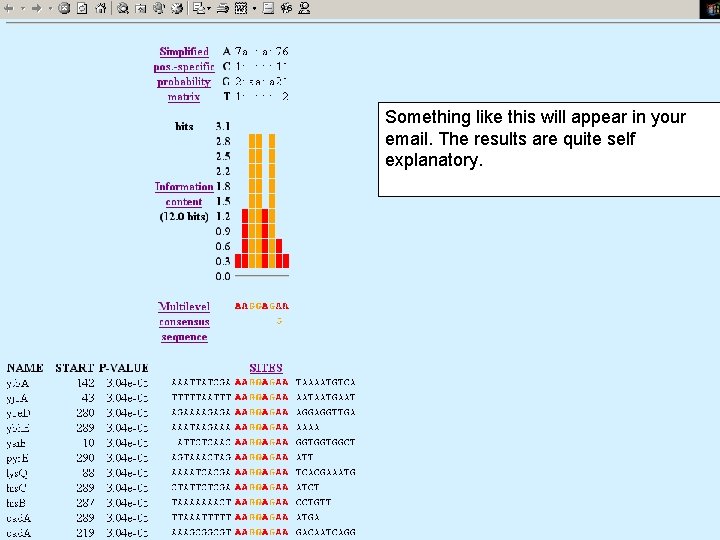
Task: Open the Favorites pane icon
Action: click(x=141, y=8)
